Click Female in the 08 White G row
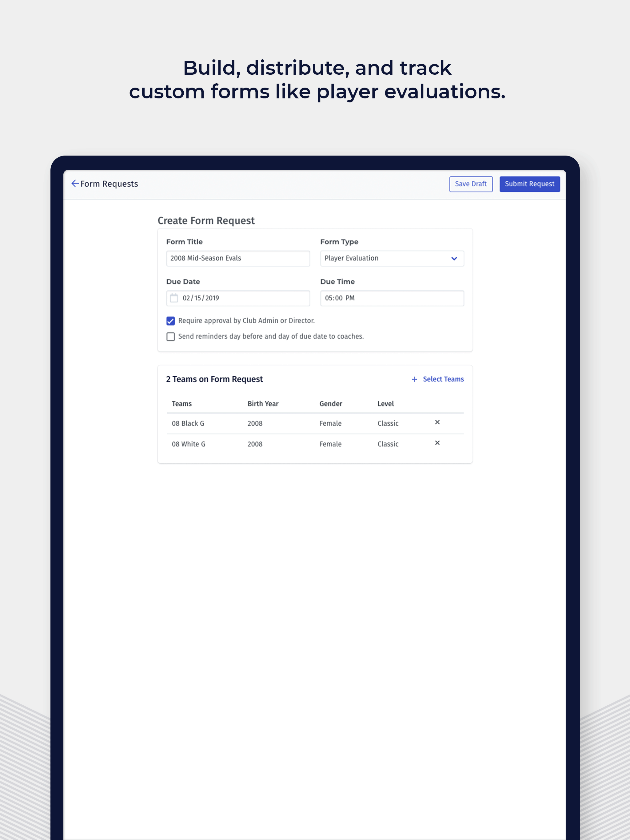Screen dimensions: 630x840 pyautogui.click(x=331, y=444)
